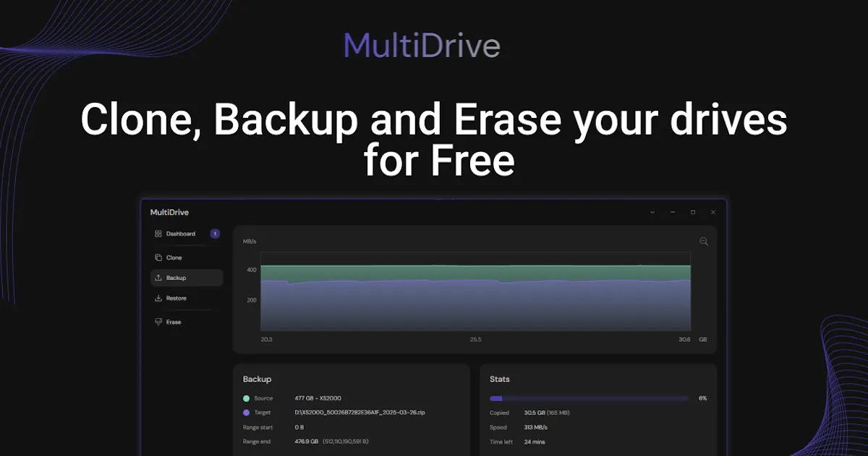Image resolution: width=868 pixels, height=456 pixels.
Task: Click the speed value '313 MB/s'
Action: 536,427
